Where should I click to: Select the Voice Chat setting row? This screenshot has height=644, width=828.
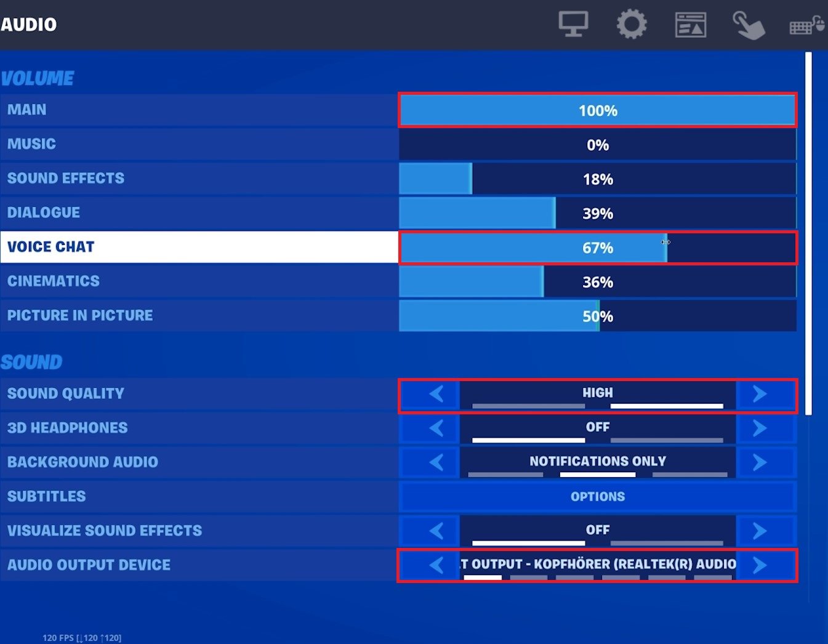click(x=199, y=247)
